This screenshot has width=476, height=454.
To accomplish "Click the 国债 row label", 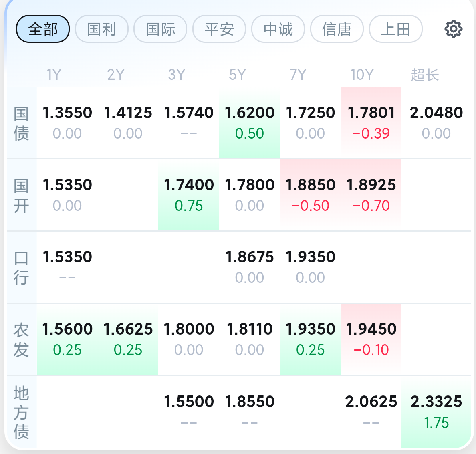I will 21,123.
